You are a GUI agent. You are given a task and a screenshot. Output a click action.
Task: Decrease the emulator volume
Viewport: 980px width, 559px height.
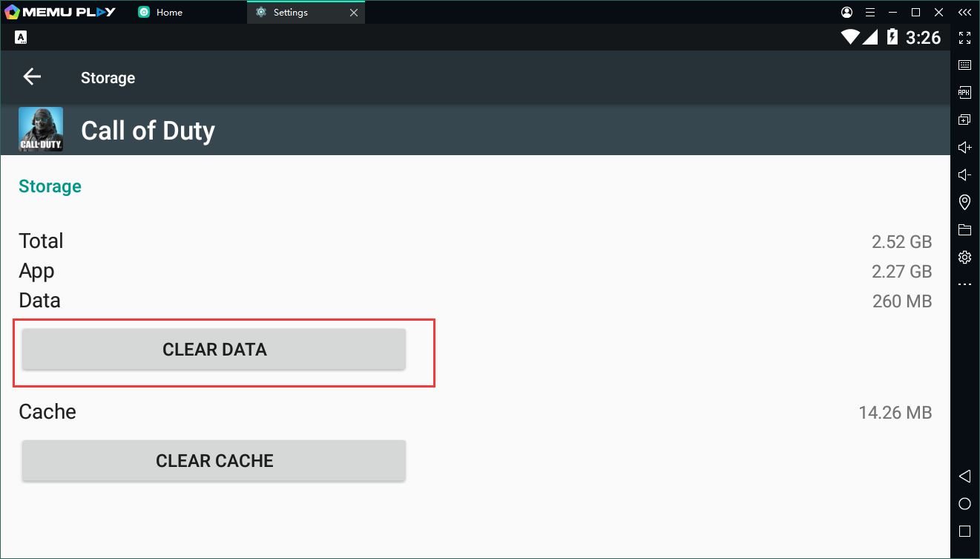964,174
